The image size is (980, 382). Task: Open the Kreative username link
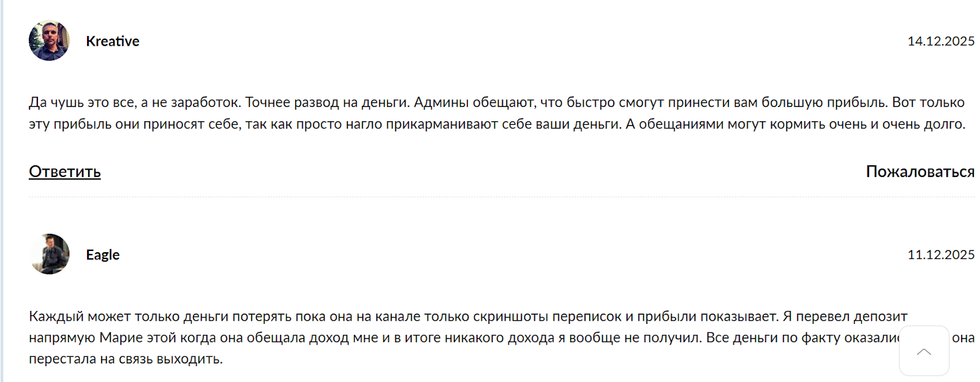[113, 41]
